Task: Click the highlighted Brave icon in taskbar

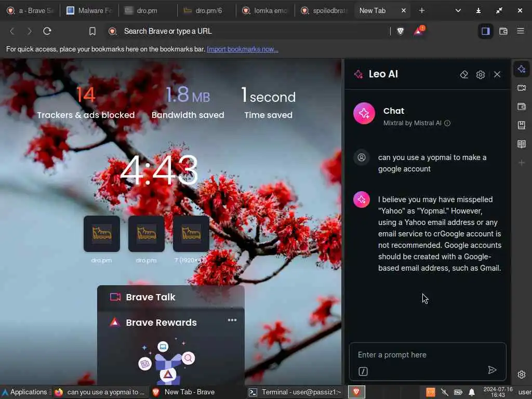Action: click(x=356, y=392)
